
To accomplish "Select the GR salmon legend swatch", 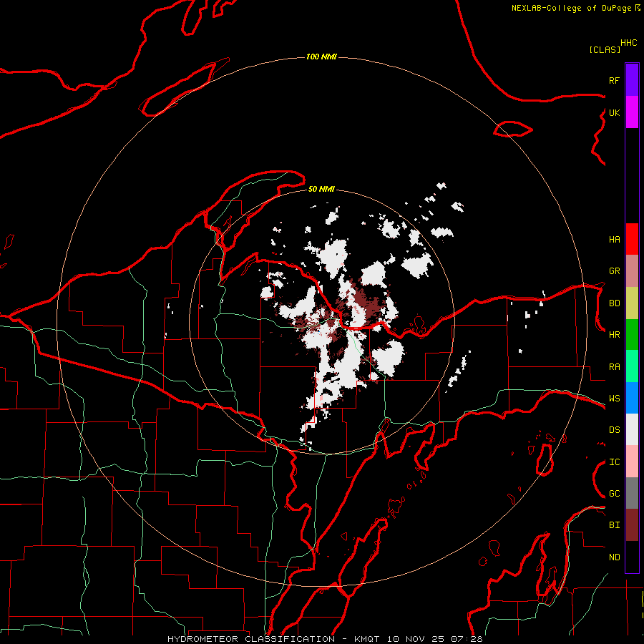I will (632, 271).
